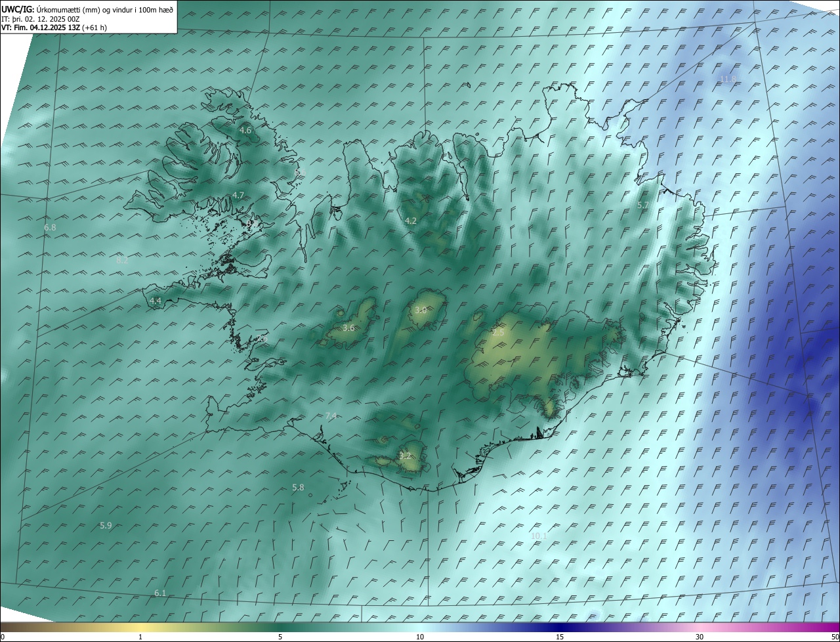Click the valid time line 'VT: Fim. 04.12.2025 13Z (+61 h)'
Image resolution: width=840 pixels, height=642 pixels.
(54, 28)
